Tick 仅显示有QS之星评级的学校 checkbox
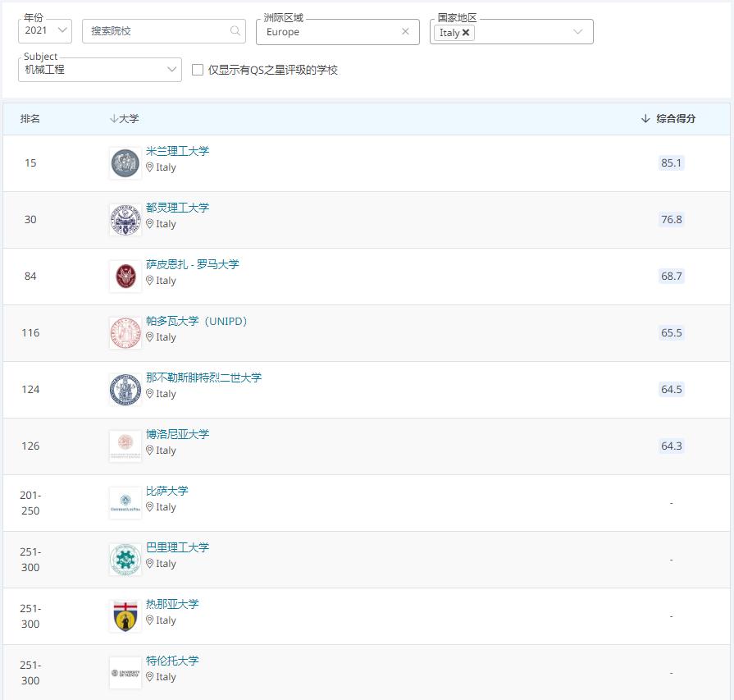Image resolution: width=734 pixels, height=700 pixels. click(x=198, y=70)
